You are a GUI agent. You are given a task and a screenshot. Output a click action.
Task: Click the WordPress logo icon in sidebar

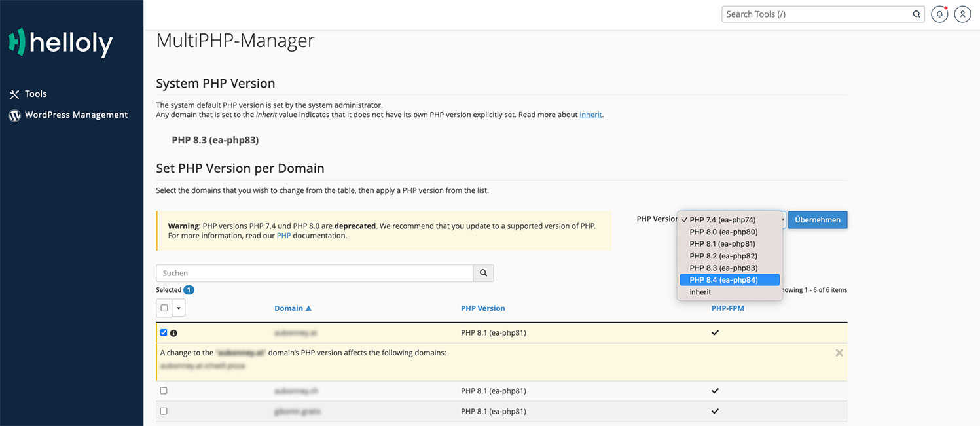click(x=14, y=115)
